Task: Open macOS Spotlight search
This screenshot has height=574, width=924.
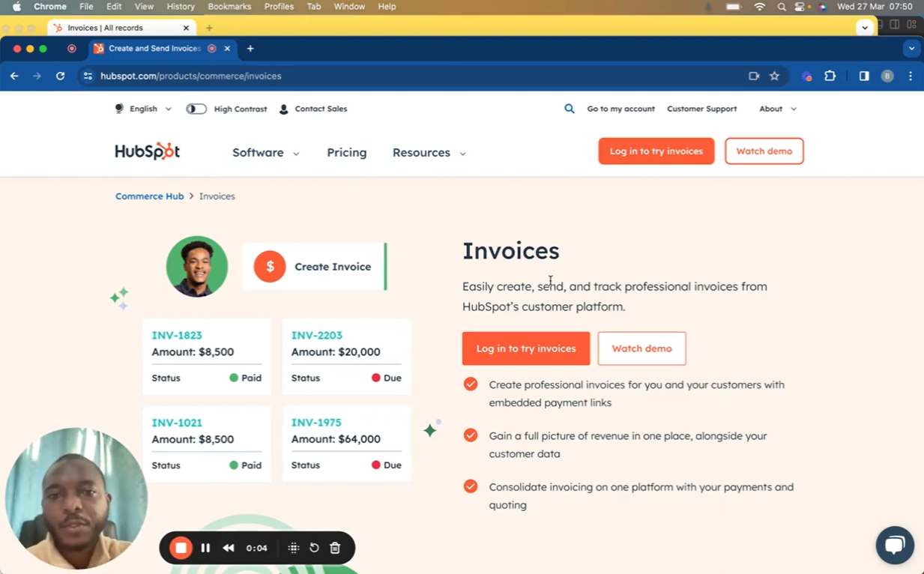Action: (x=782, y=7)
